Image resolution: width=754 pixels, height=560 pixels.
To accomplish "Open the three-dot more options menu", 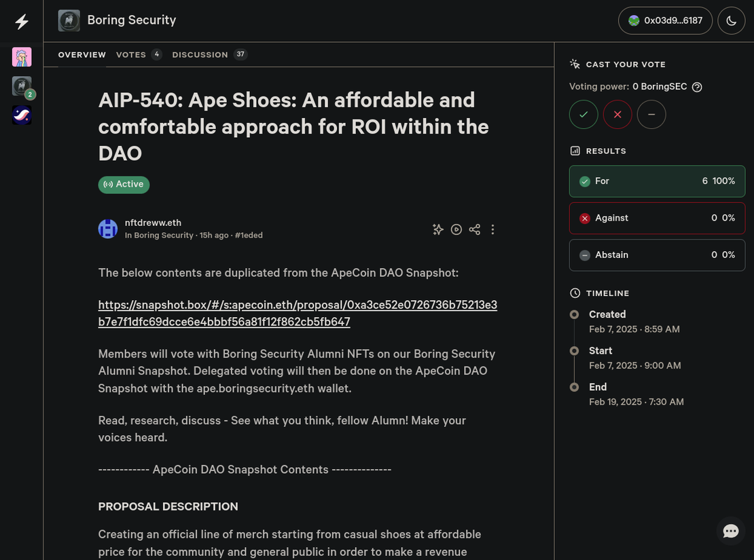I will [492, 229].
